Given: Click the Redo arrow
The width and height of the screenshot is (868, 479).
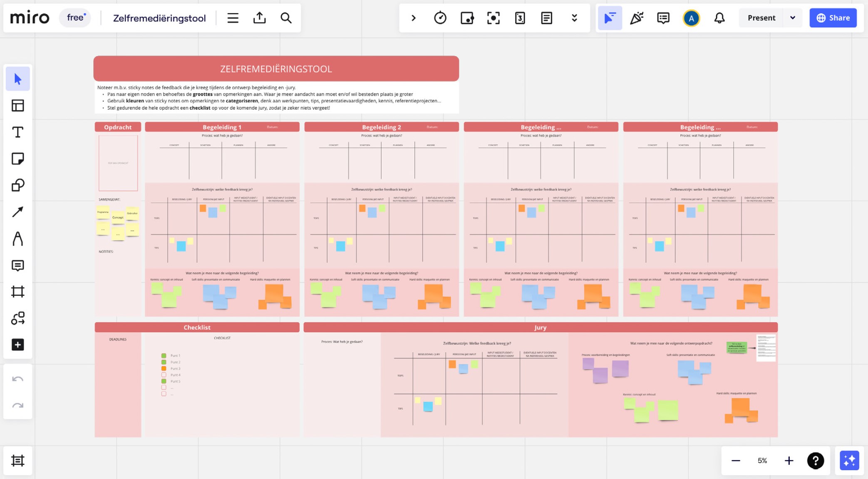Looking at the screenshot, I should click(x=17, y=405).
